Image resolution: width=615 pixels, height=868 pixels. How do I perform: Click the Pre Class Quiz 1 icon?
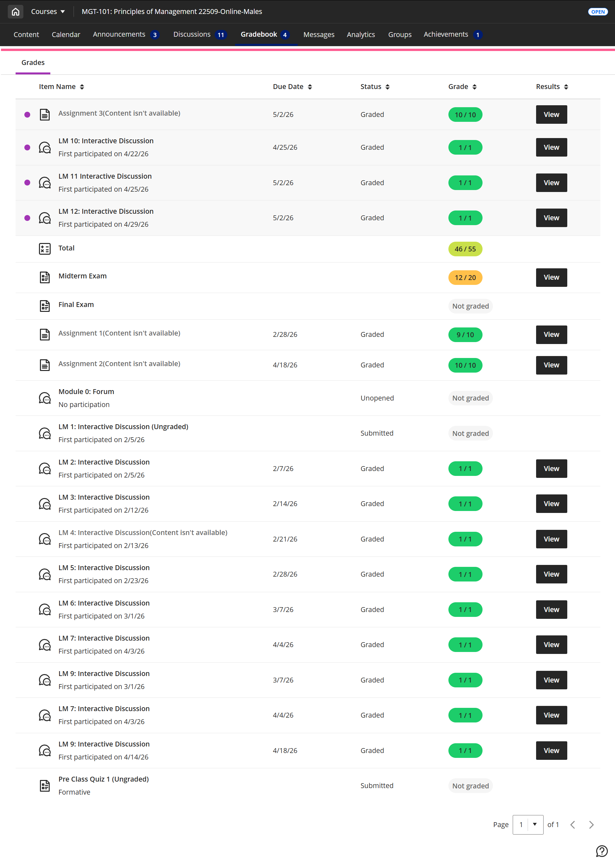click(x=45, y=785)
